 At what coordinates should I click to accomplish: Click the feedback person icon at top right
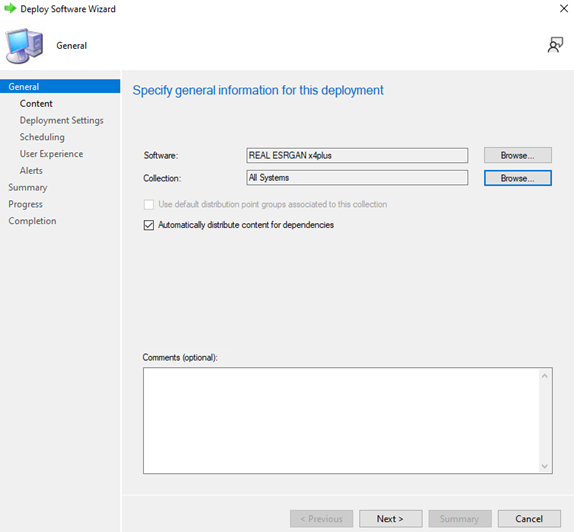pyautogui.click(x=555, y=45)
